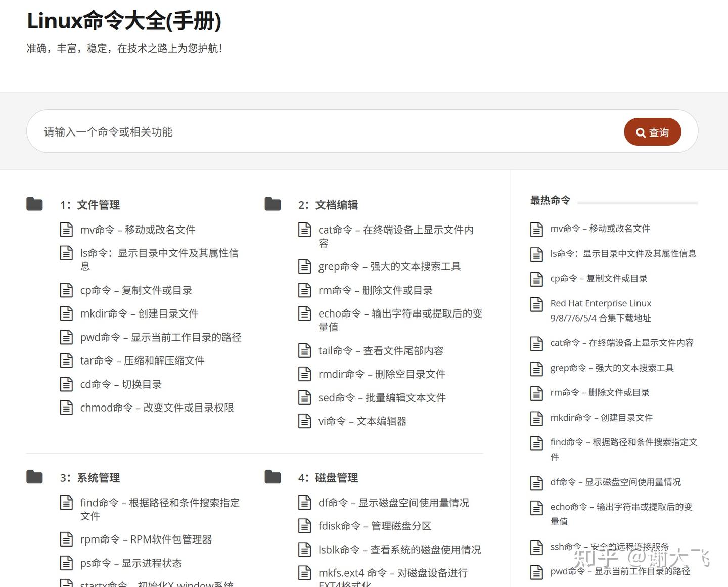This screenshot has width=728, height=587.
Task: Click inside the command search input field
Action: point(202,132)
